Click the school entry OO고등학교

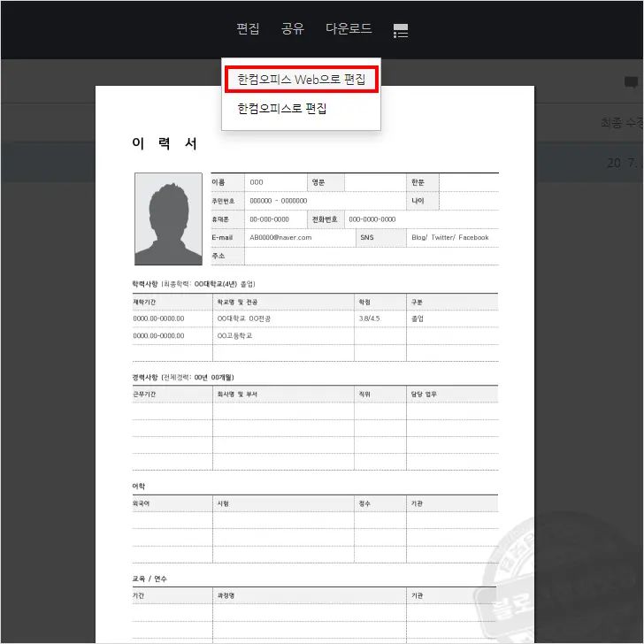(x=234, y=335)
